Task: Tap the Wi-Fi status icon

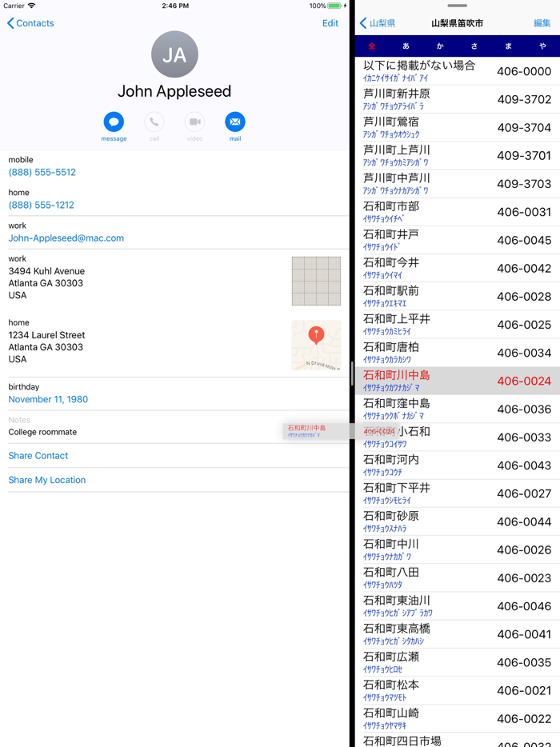Action: click(x=31, y=6)
